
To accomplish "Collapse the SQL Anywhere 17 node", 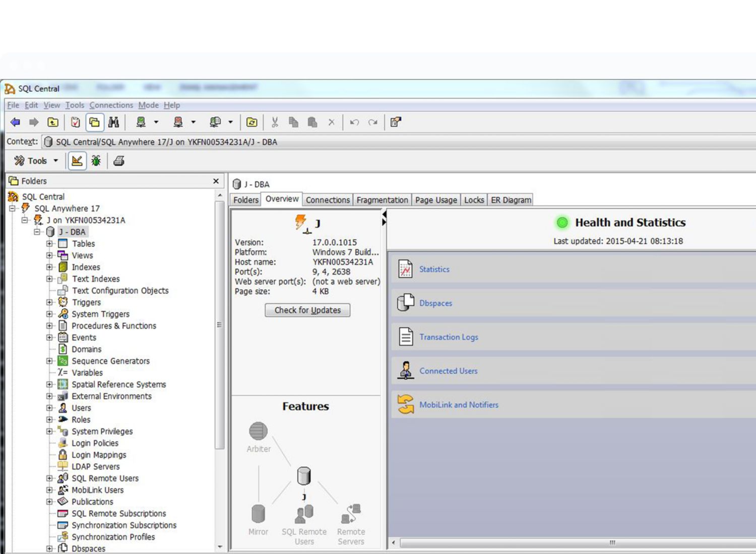I will click(13, 209).
